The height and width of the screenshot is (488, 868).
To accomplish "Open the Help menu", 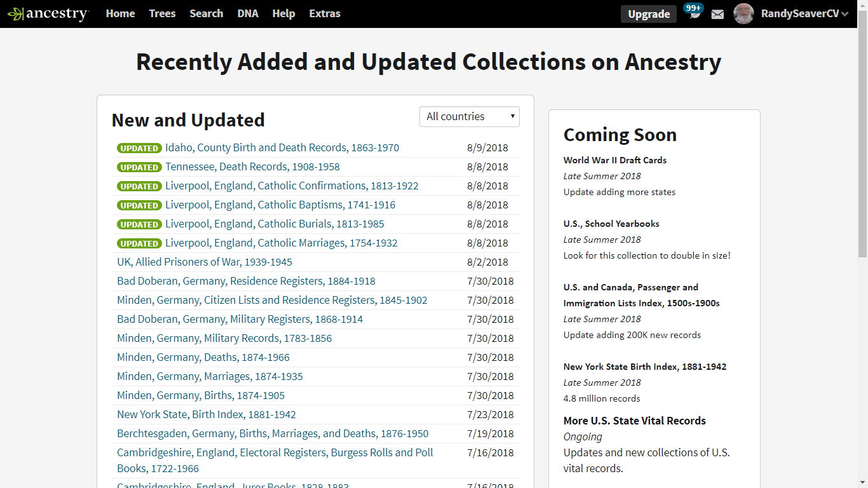I will 283,13.
